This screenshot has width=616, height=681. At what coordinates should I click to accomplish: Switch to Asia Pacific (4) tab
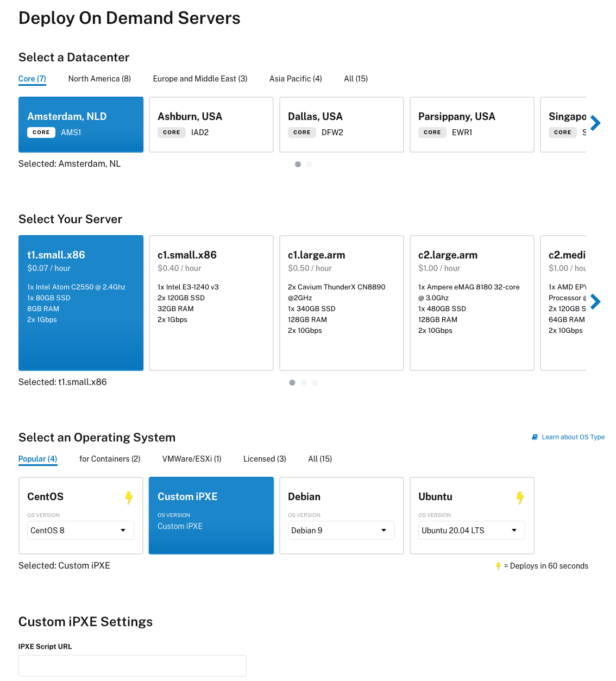click(x=296, y=79)
